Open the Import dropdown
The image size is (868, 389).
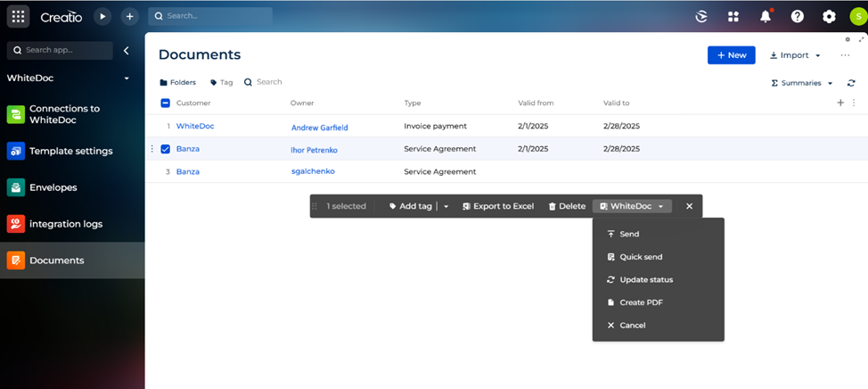point(796,55)
